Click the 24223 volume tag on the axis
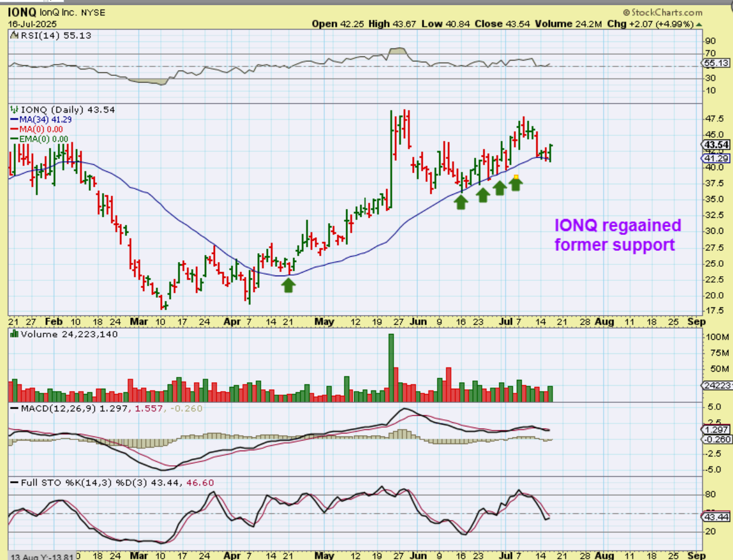733x560 pixels. click(x=717, y=385)
